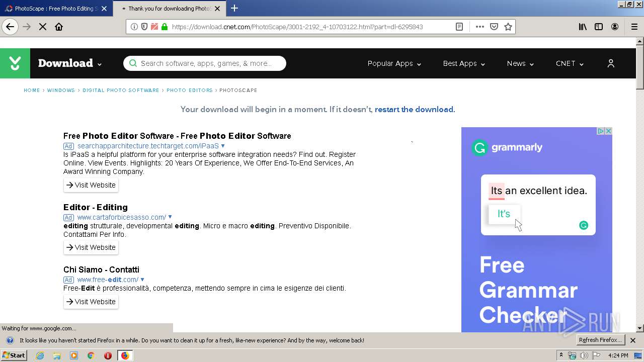Close the PhotoScape Free Photo Editing tab
The image size is (644, 362).
pyautogui.click(x=104, y=9)
